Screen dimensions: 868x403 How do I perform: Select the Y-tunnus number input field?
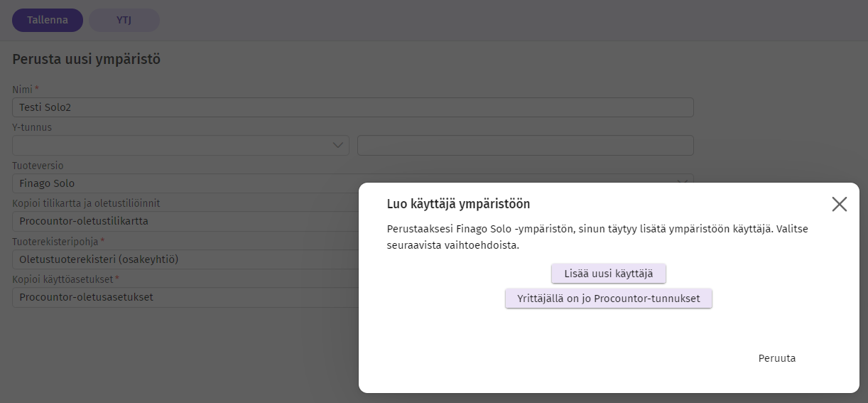(526, 145)
